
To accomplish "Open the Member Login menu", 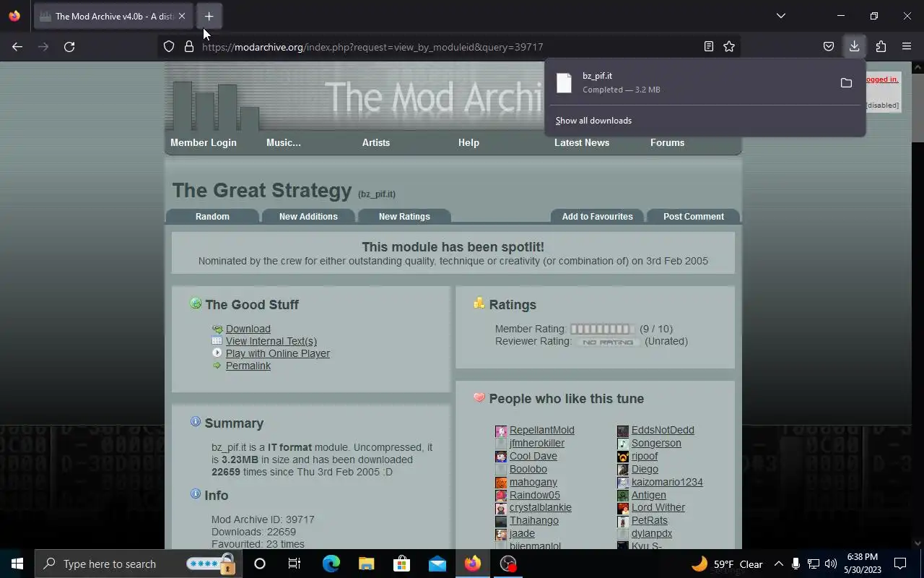I will 204,142.
